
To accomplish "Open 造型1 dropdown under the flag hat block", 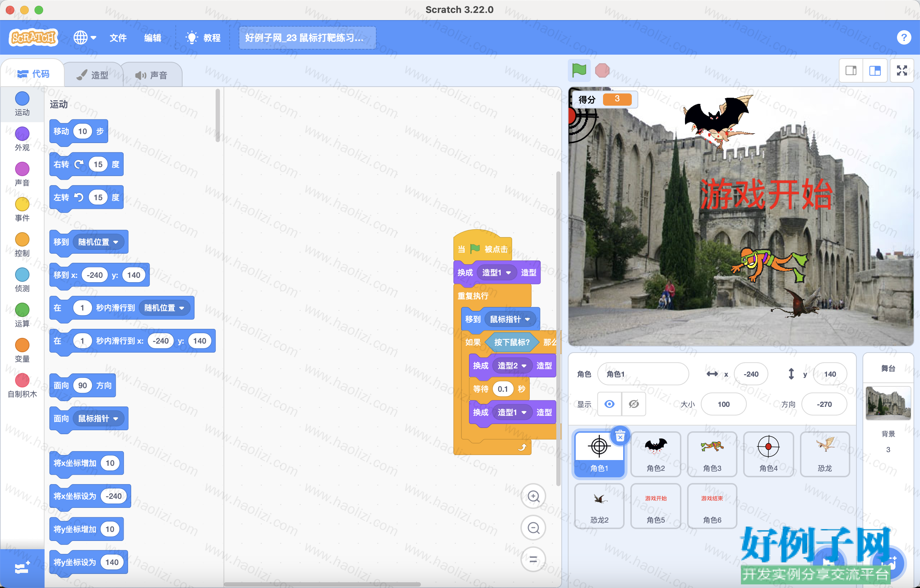I will (x=497, y=272).
